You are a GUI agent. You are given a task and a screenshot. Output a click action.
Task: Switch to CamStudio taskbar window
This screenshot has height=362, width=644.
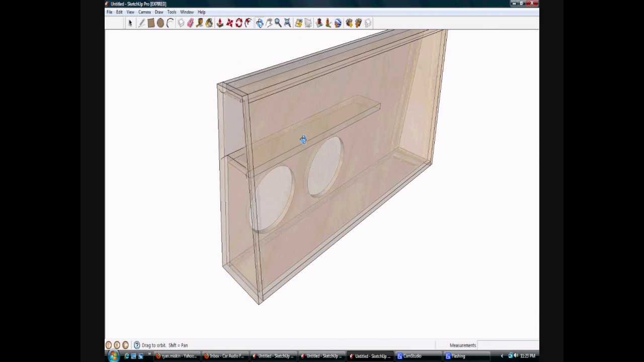pos(418,356)
